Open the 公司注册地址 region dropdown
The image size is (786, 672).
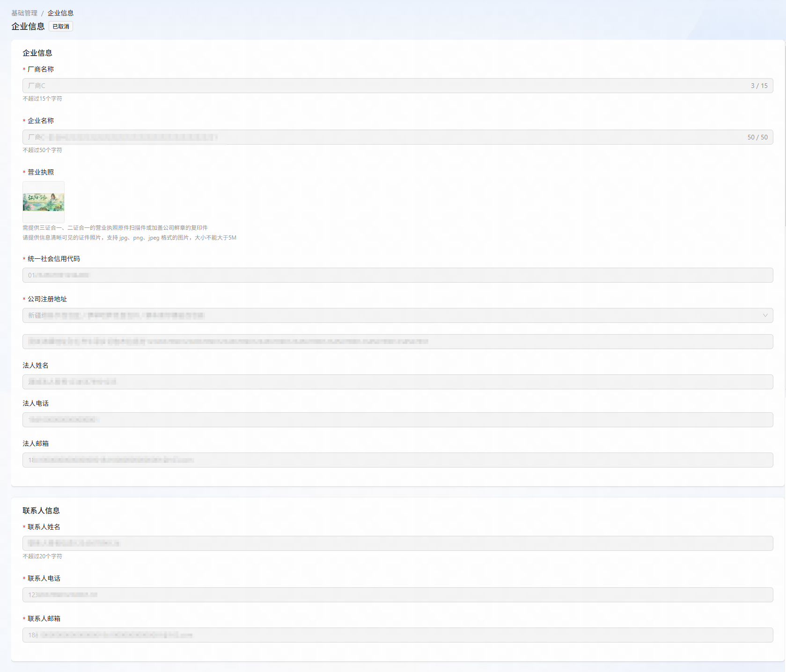click(x=397, y=315)
